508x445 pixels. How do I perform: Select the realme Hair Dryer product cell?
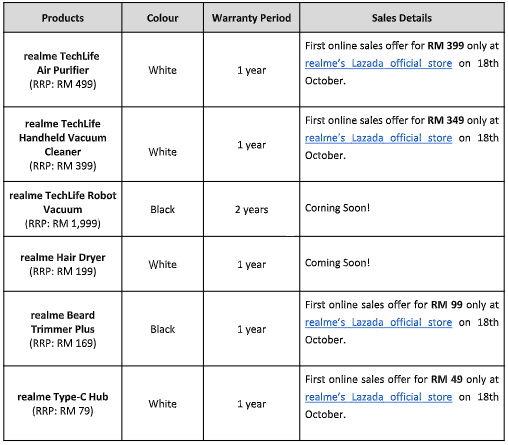click(x=63, y=264)
